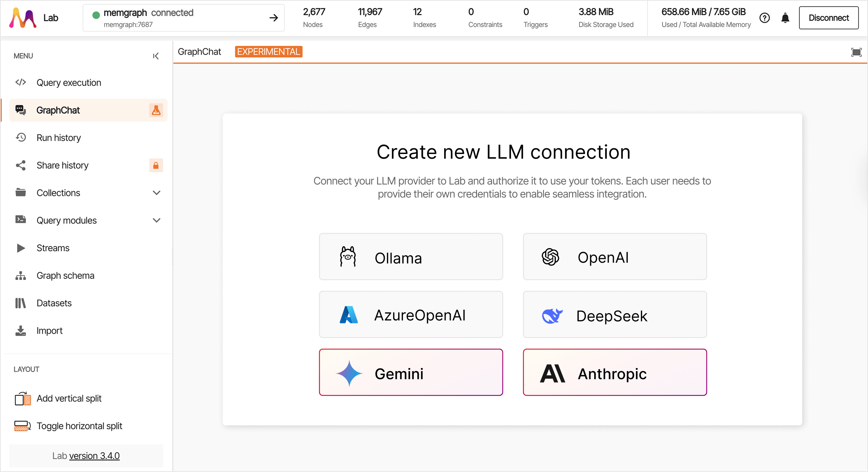Open Datasets menu item
868x472 pixels.
(88, 303)
